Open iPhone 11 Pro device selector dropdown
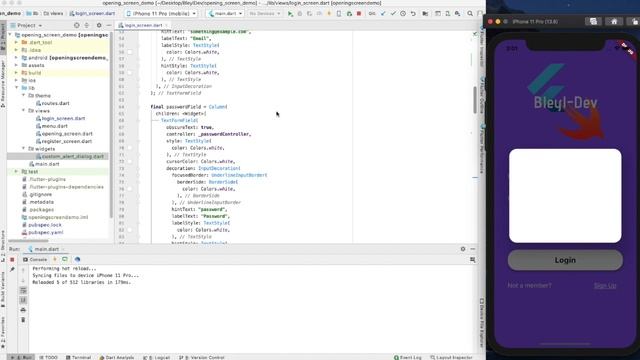This screenshot has width=640, height=360. point(161,13)
